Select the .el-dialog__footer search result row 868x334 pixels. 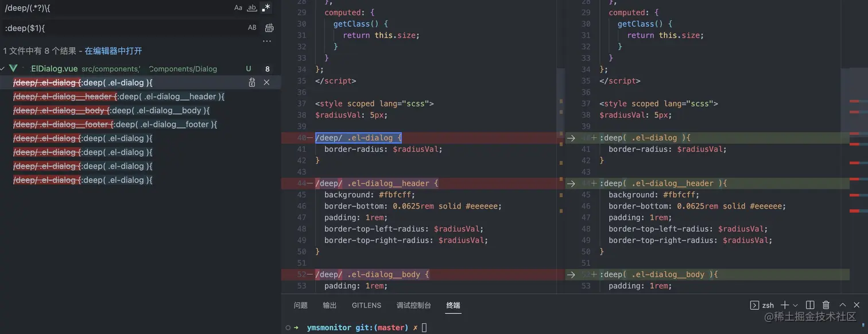pyautogui.click(x=140, y=124)
